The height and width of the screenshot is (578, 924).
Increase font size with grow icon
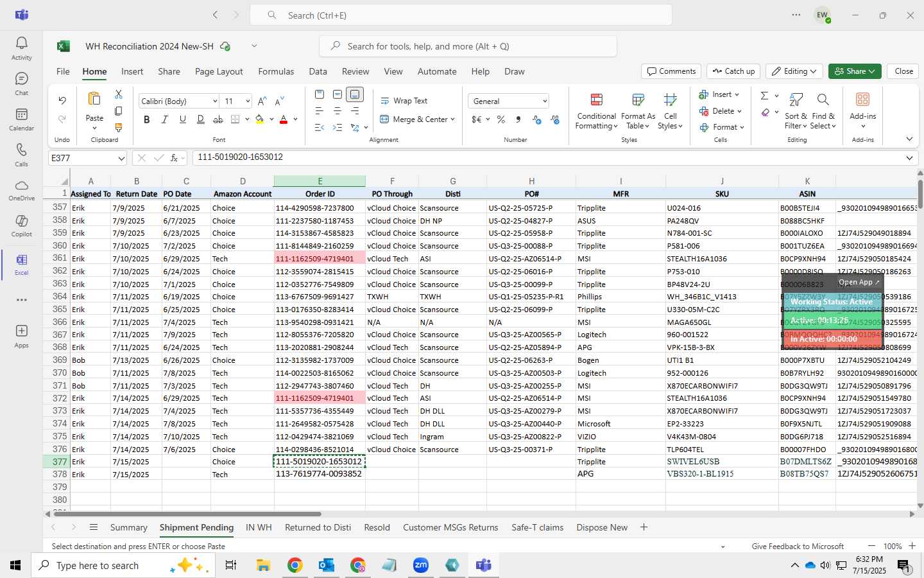[x=262, y=101]
